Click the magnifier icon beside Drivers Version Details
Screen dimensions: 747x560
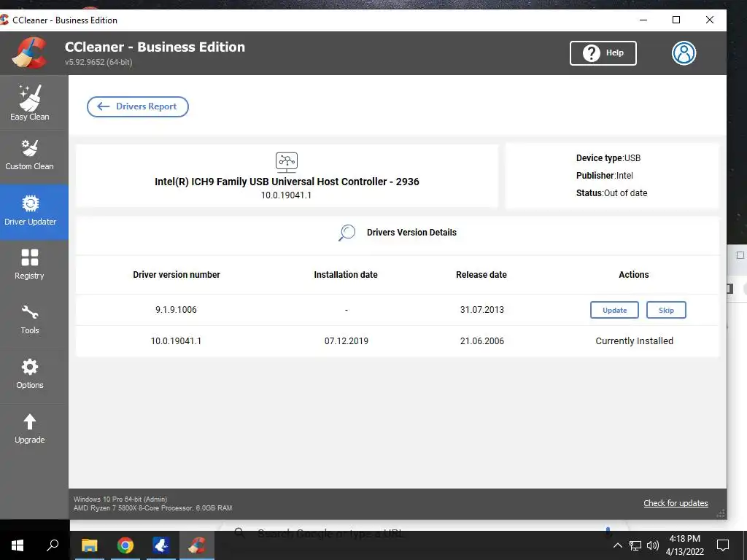click(x=347, y=233)
